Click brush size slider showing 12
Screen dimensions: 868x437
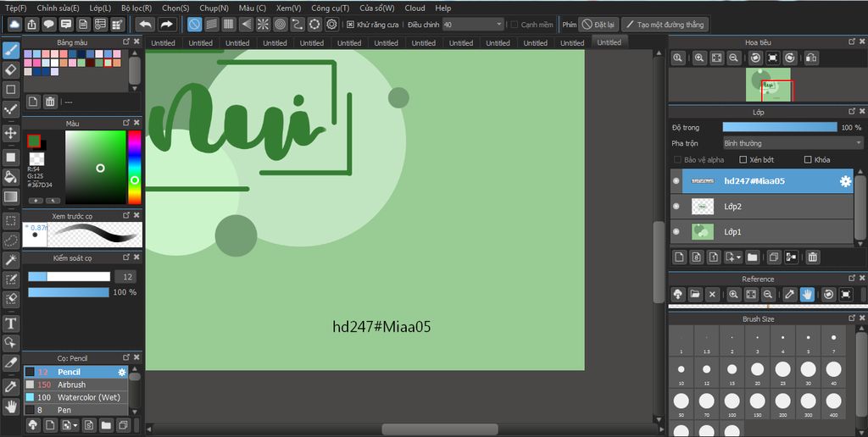point(70,277)
